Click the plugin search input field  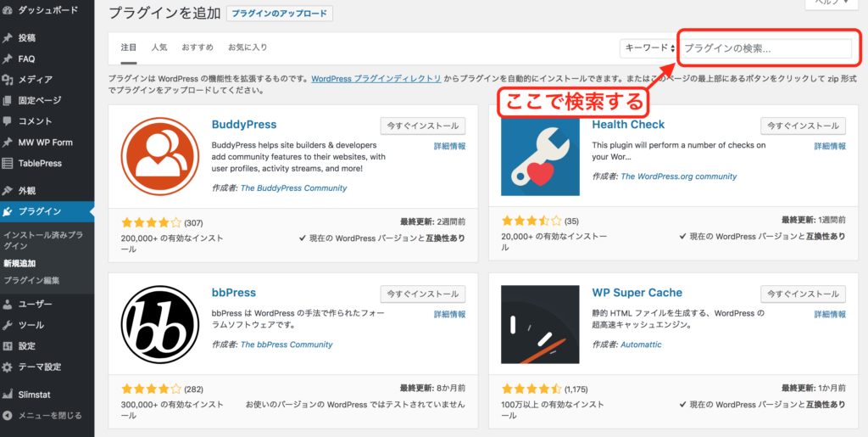[767, 48]
